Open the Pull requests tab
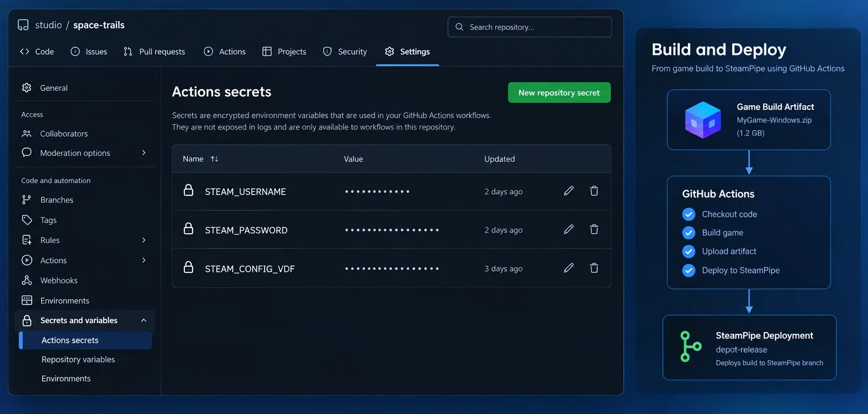 (154, 52)
